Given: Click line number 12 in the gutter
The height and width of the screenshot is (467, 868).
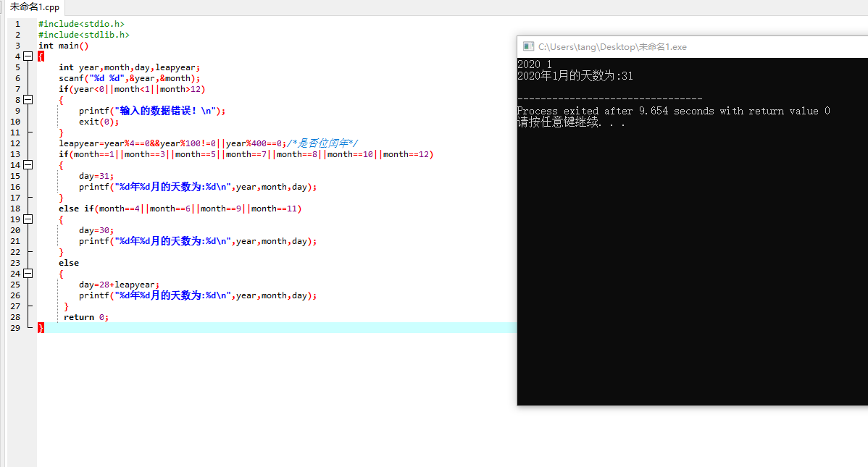Looking at the screenshot, I should (x=15, y=143).
